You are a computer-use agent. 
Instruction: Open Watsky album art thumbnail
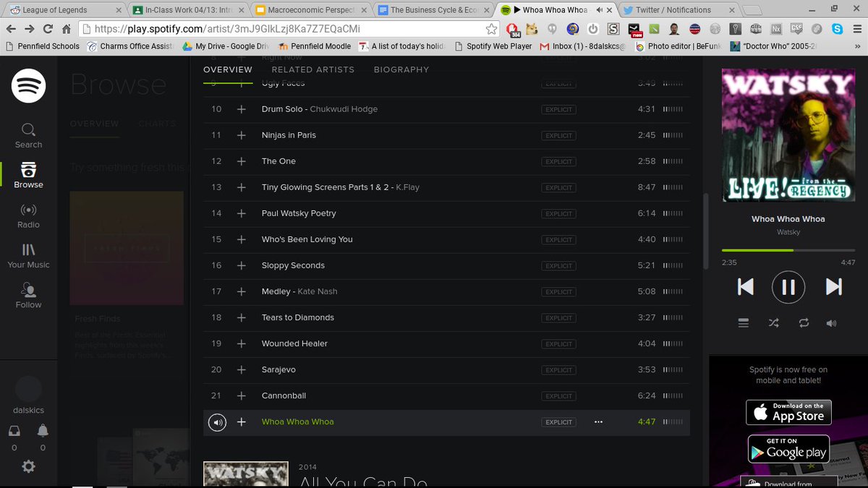[788, 136]
